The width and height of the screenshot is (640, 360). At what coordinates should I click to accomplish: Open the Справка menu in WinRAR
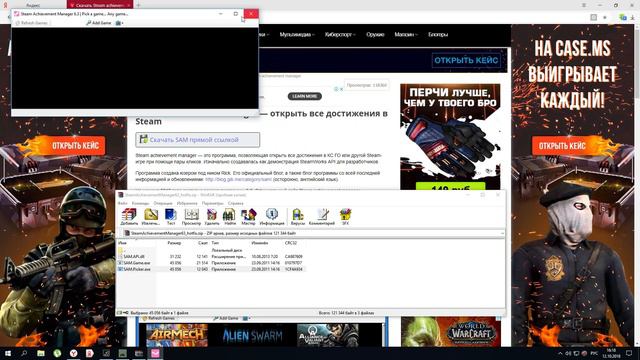(236, 203)
